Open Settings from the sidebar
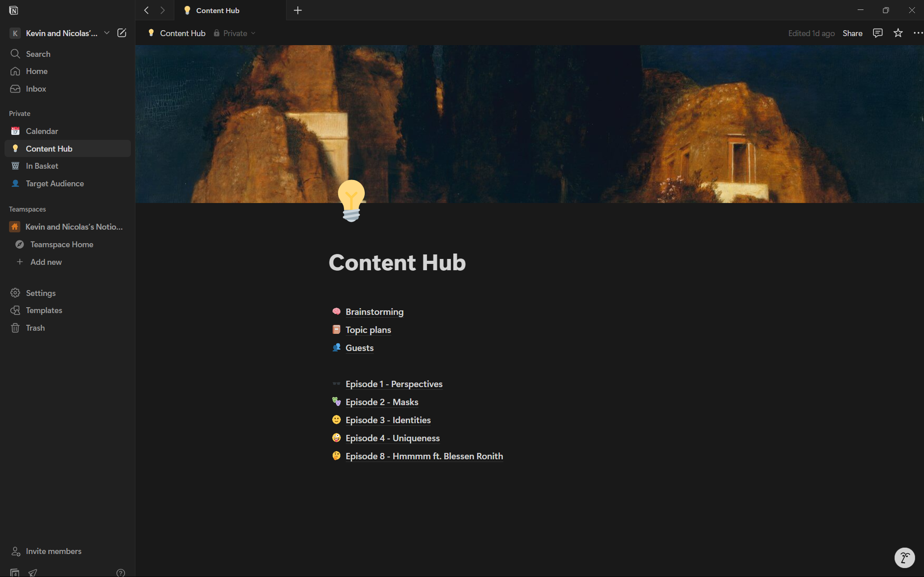Screen dimensions: 924x577 [68, 293]
